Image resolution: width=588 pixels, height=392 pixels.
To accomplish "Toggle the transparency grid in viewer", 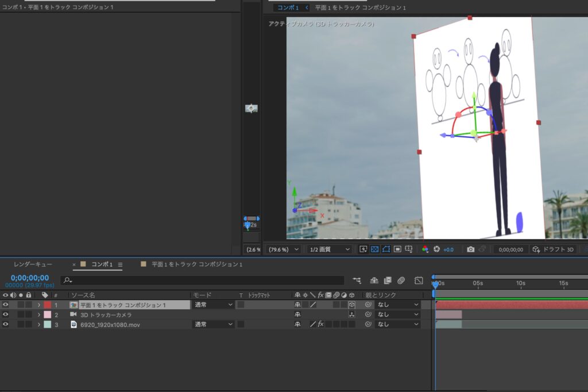I will [x=374, y=249].
